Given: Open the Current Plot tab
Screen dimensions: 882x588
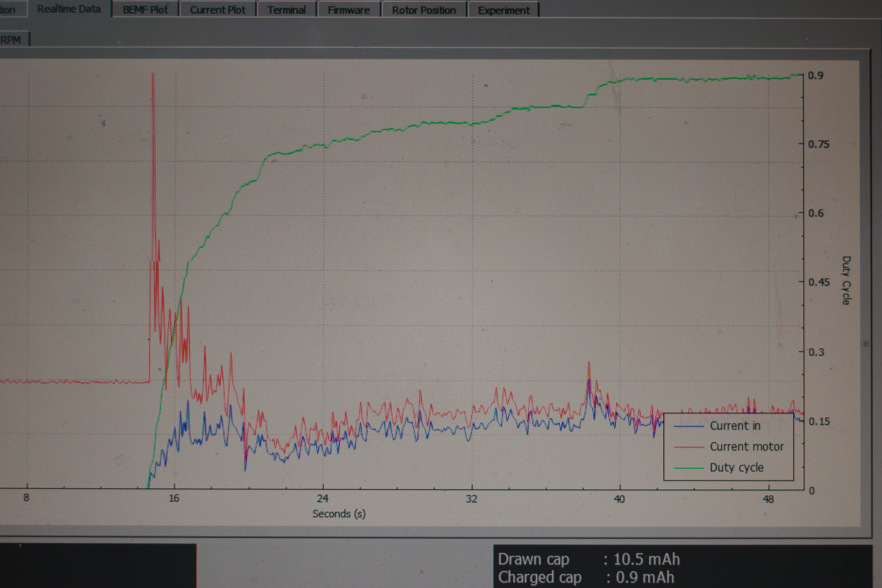Looking at the screenshot, I should coord(218,10).
